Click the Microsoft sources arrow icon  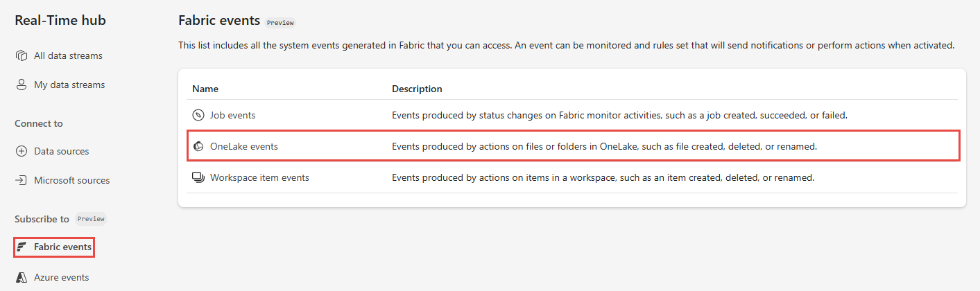pos(21,180)
